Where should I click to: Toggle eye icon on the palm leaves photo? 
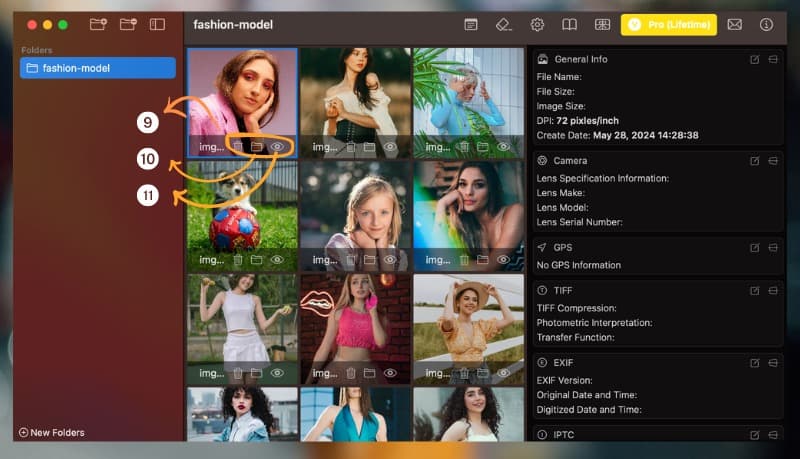point(504,147)
